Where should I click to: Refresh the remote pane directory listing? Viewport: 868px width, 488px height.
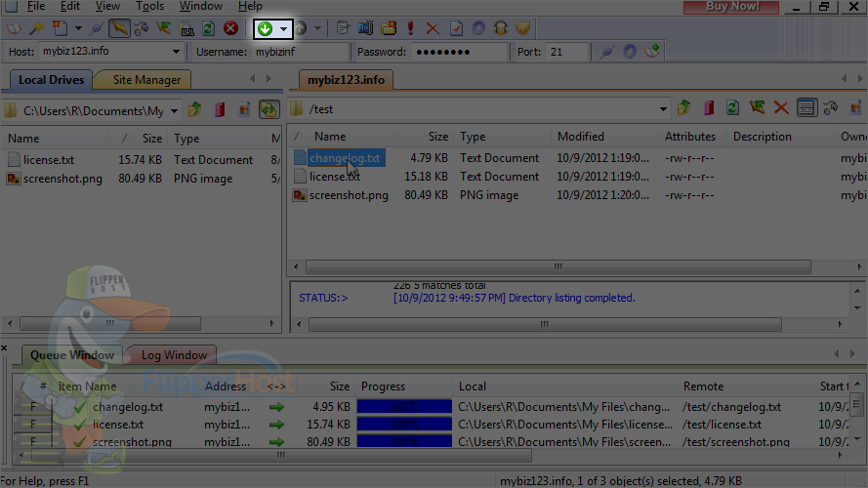coord(732,107)
